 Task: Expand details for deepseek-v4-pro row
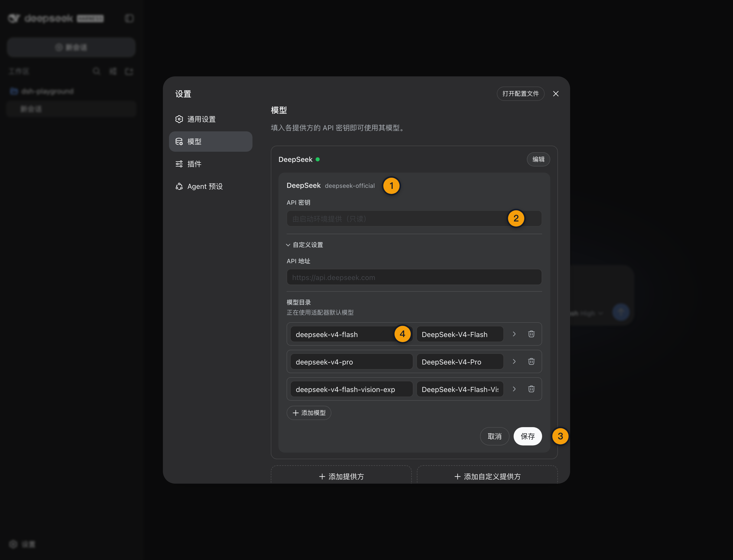click(514, 362)
